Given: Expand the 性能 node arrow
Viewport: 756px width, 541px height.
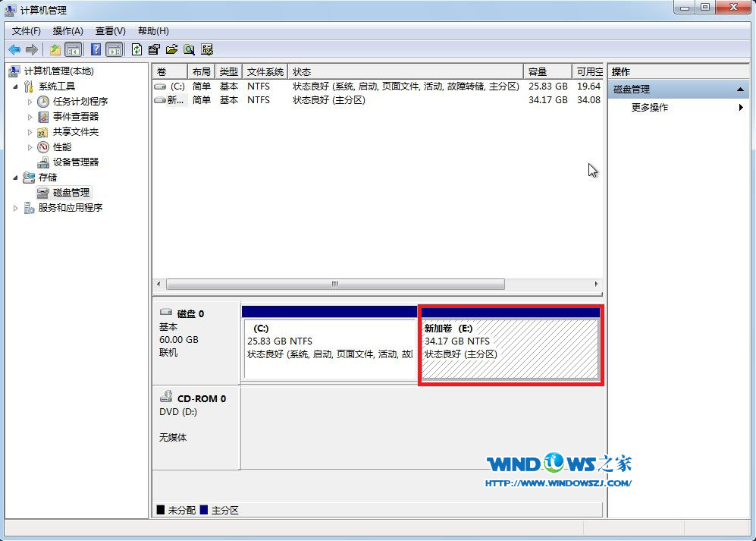Looking at the screenshot, I should pyautogui.click(x=30, y=147).
